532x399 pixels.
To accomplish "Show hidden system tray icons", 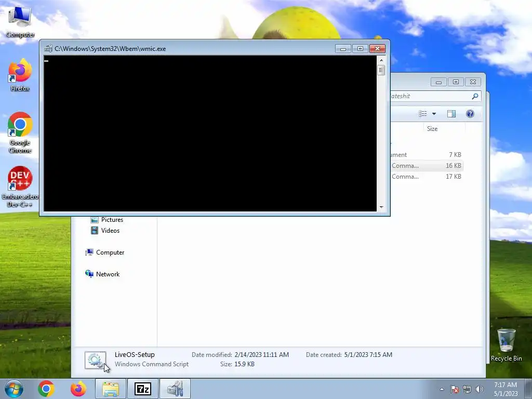I will click(442, 389).
